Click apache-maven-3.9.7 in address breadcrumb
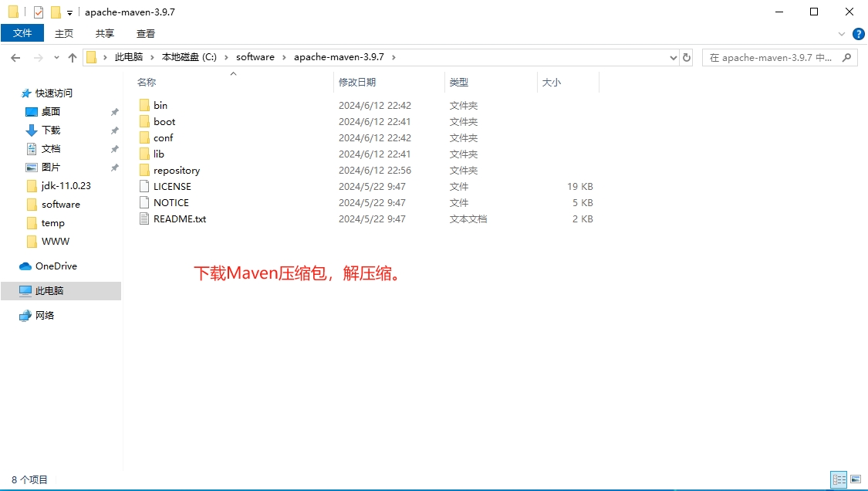This screenshot has height=491, width=868. tap(339, 57)
